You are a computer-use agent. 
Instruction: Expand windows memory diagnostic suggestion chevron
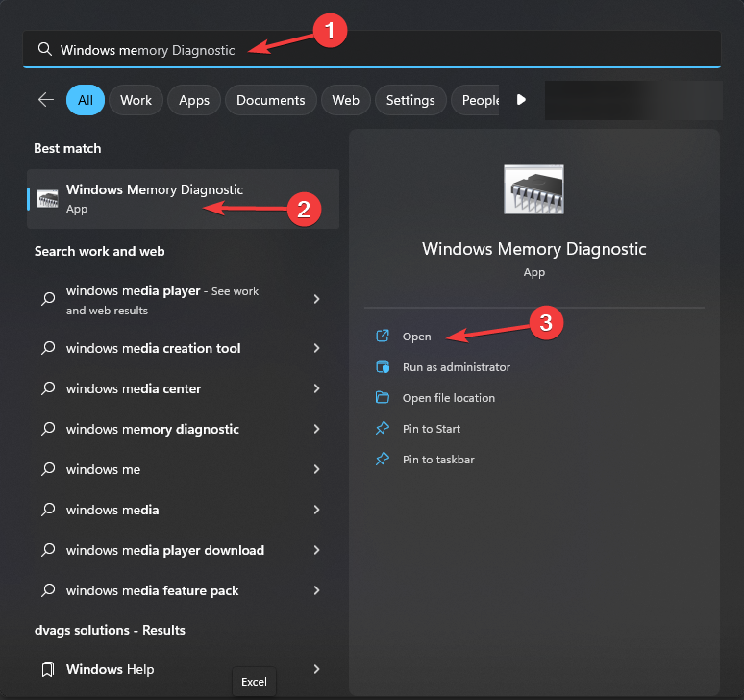pyautogui.click(x=316, y=429)
